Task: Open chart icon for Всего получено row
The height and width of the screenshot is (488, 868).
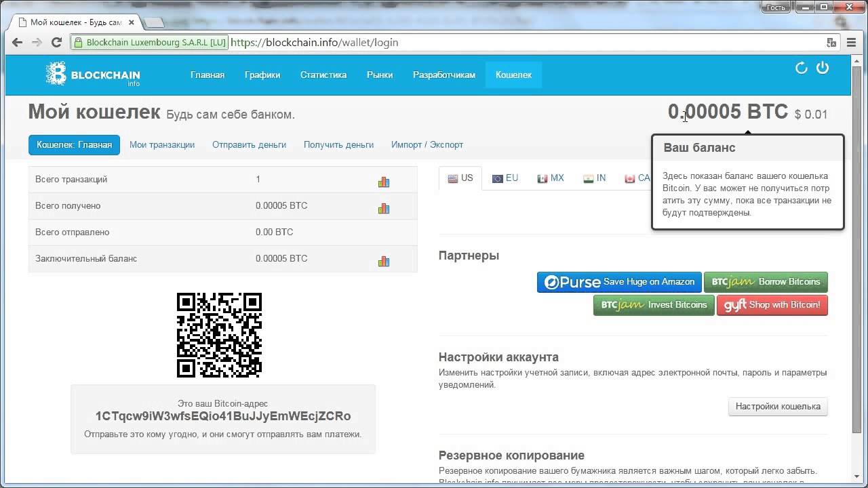Action: [384, 208]
